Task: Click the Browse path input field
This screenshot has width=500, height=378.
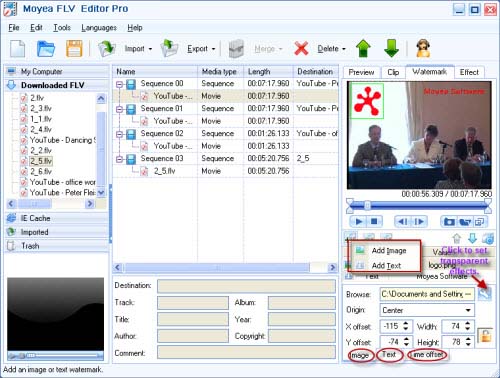Action: click(x=427, y=294)
